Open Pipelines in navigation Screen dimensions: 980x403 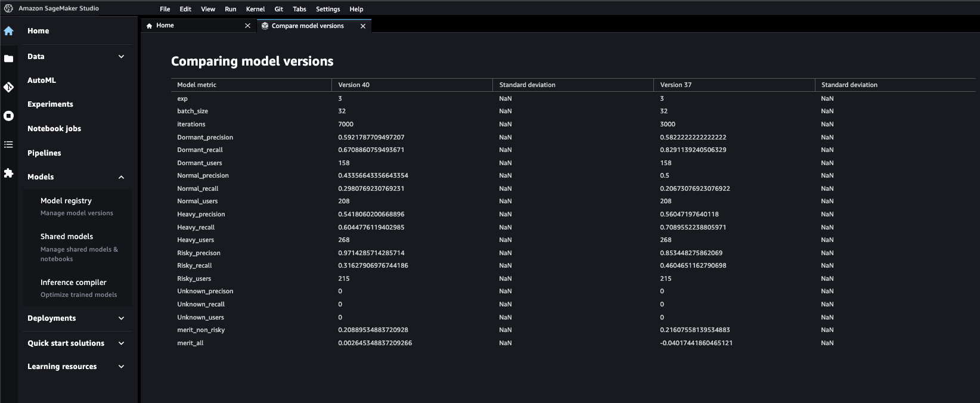44,153
